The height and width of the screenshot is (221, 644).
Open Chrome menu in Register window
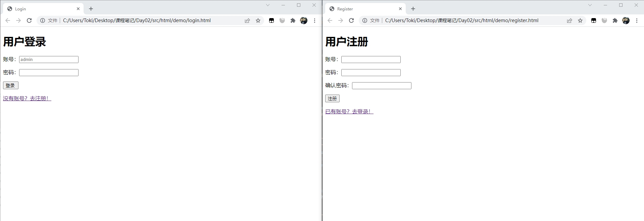coord(637,20)
